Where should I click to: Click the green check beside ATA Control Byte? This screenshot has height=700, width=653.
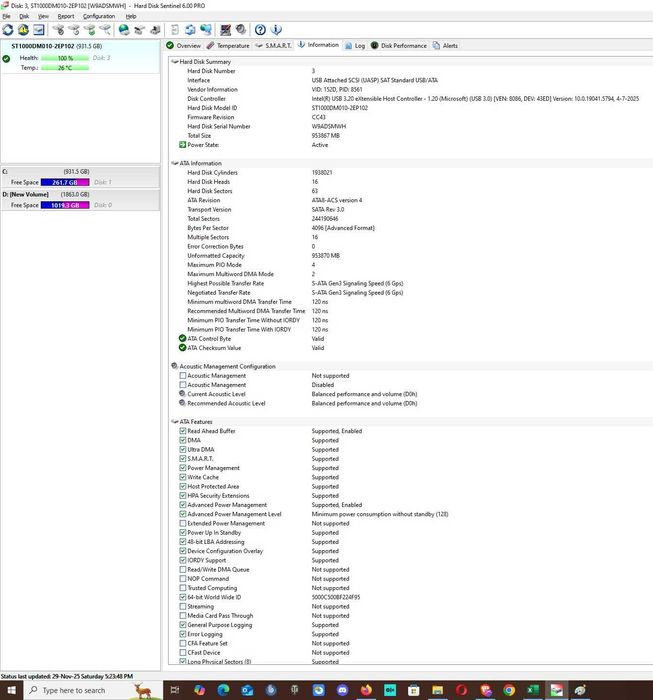182,338
